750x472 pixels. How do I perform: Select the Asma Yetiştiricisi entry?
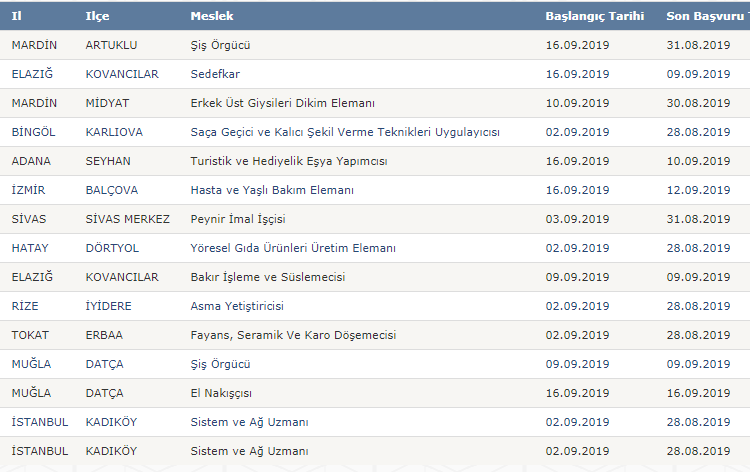click(237, 306)
